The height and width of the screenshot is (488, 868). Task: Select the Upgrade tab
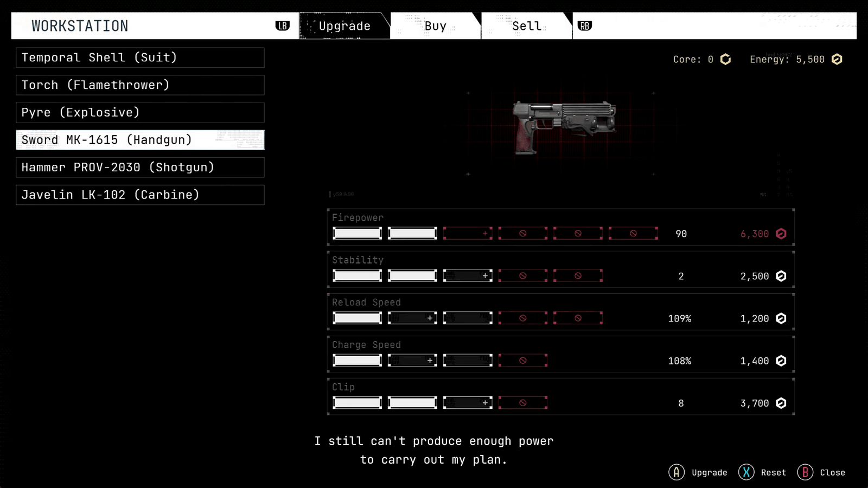pyautogui.click(x=344, y=26)
